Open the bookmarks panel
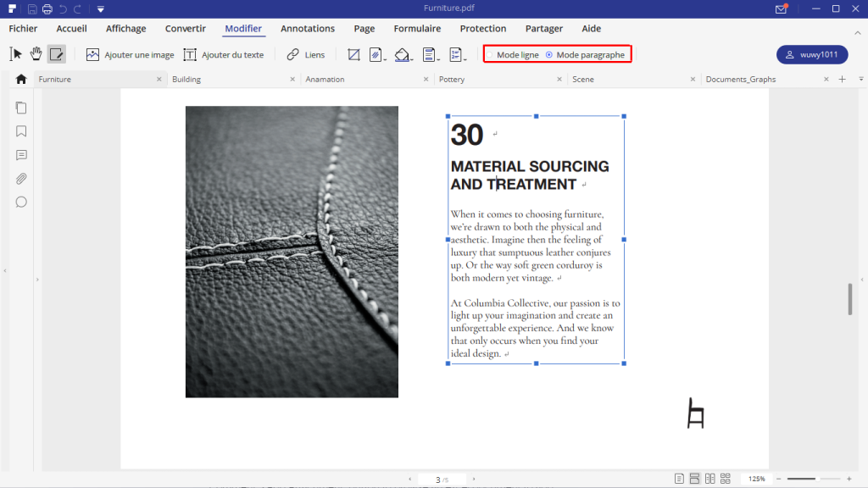Image resolution: width=868 pixels, height=488 pixels. 21,131
